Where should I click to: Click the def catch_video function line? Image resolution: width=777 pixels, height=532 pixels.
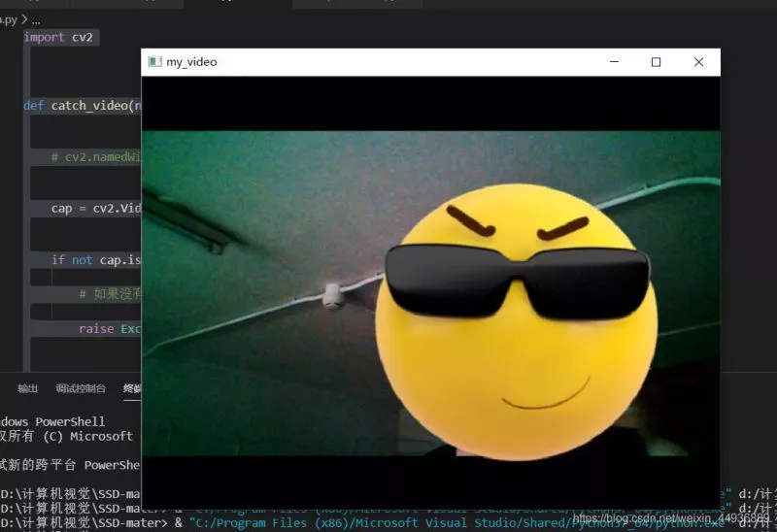(x=83, y=106)
